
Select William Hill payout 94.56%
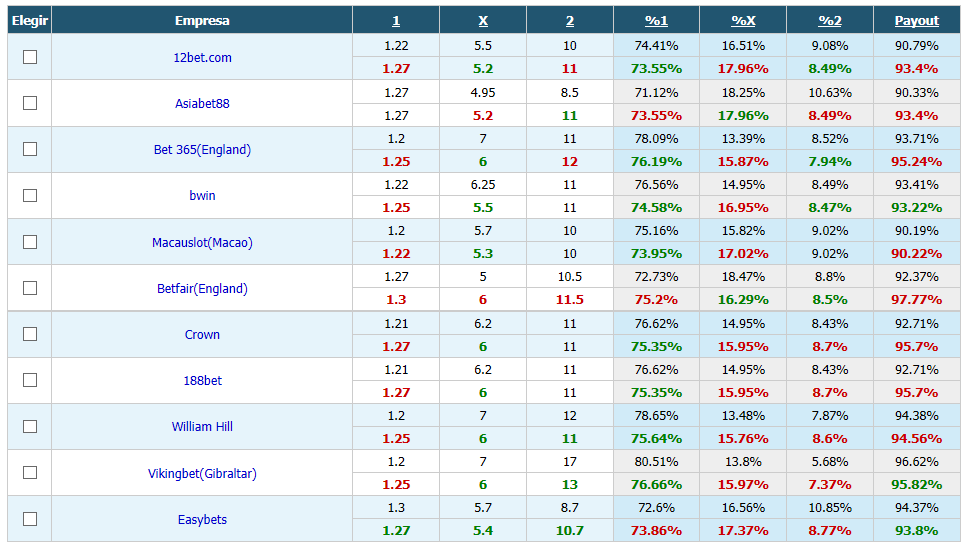pos(917,439)
